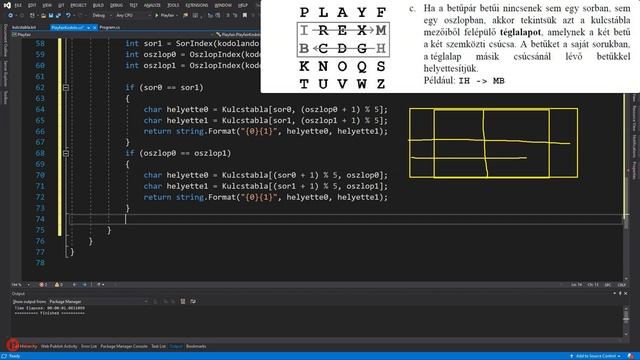Open the editor zoom level dropdown
The image size is (640, 360).
pos(20,284)
